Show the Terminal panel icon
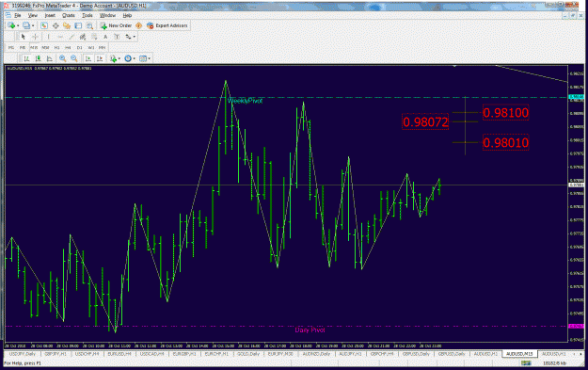The image size is (588, 370). coord(78,25)
